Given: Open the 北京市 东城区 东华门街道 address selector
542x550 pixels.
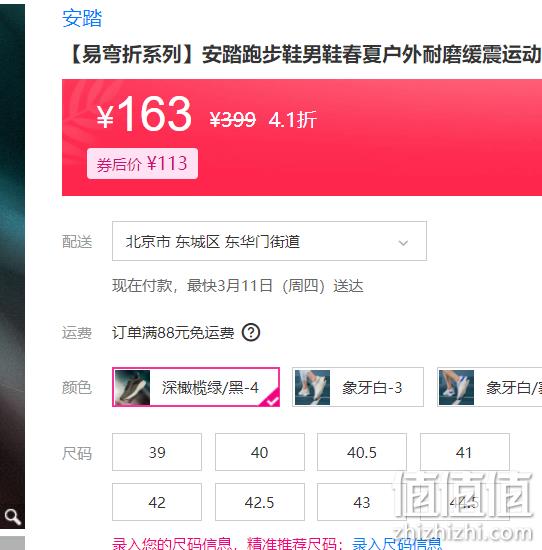Looking at the screenshot, I should point(269,241).
